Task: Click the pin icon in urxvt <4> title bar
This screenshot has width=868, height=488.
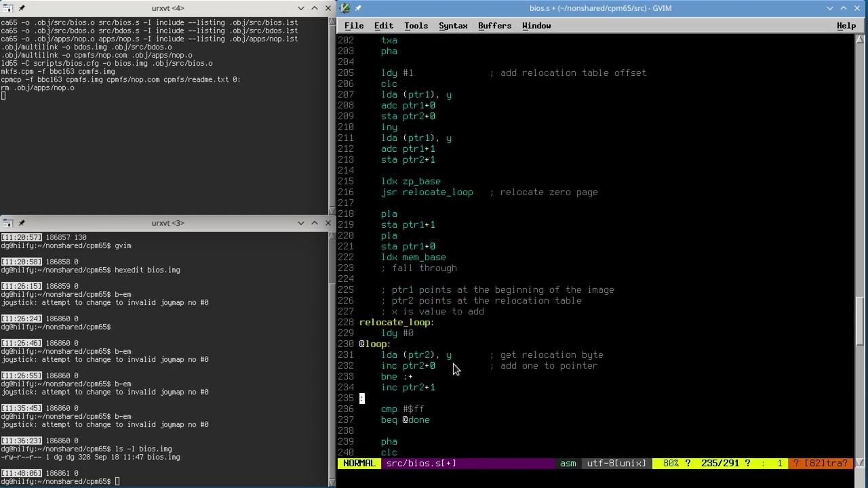Action: click(x=22, y=8)
